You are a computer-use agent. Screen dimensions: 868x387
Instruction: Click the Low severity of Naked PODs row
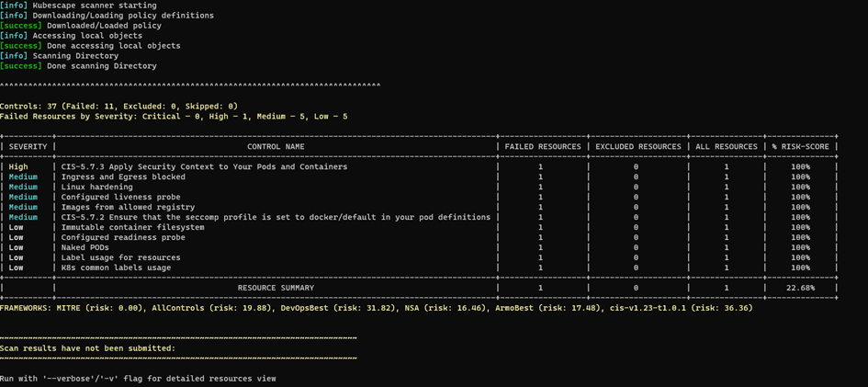[16, 247]
